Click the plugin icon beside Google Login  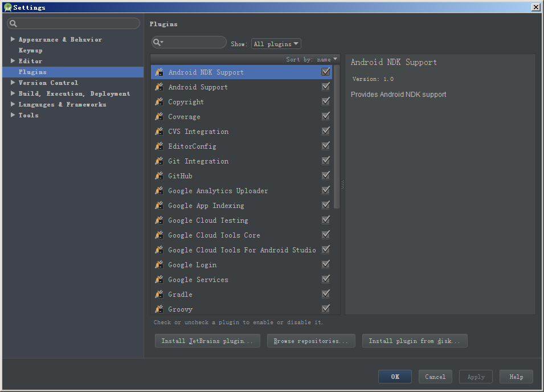[159, 265]
